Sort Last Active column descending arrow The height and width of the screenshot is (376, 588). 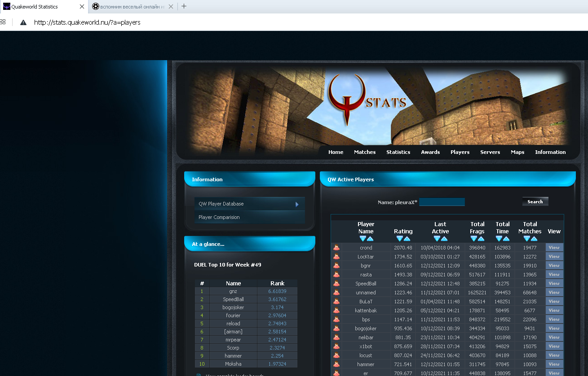[x=437, y=239]
